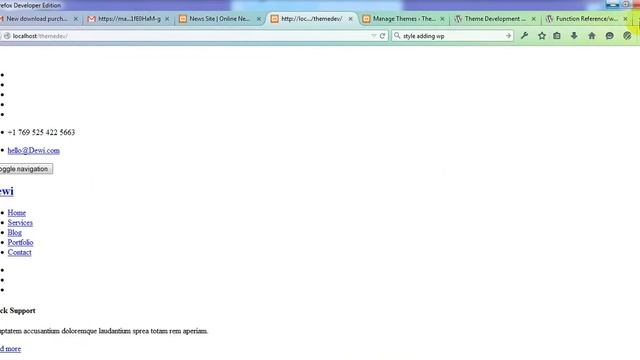Open URL bar history dropdown arrow
Viewport: 640px width, 360px height.
[x=373, y=36]
